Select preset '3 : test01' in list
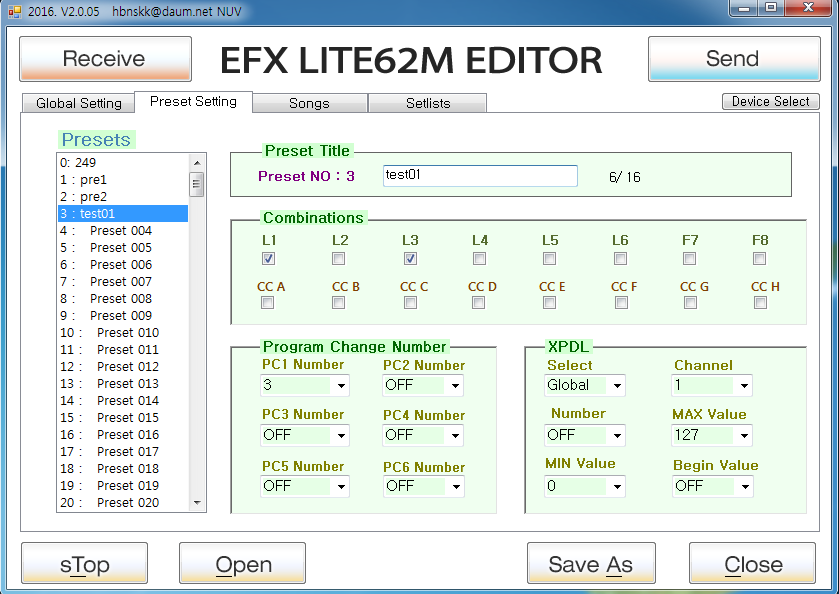Screen dimensions: 839x594 pos(123,214)
